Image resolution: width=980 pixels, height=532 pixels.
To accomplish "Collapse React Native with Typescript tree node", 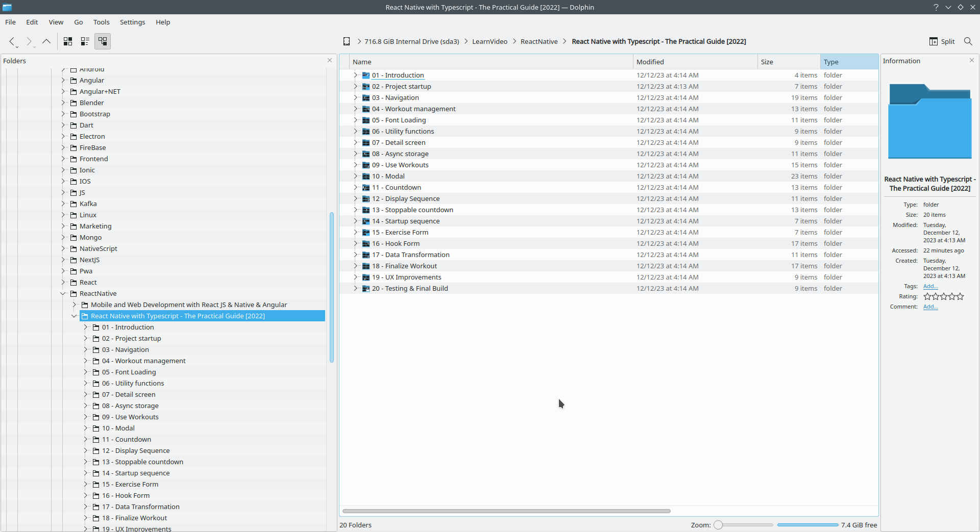I will 74,316.
